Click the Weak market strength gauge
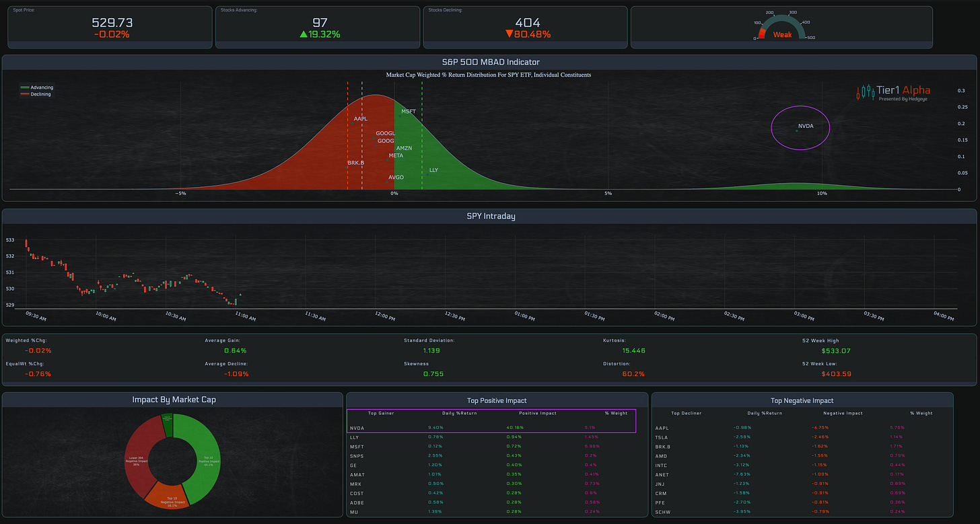980x524 pixels. (x=782, y=26)
